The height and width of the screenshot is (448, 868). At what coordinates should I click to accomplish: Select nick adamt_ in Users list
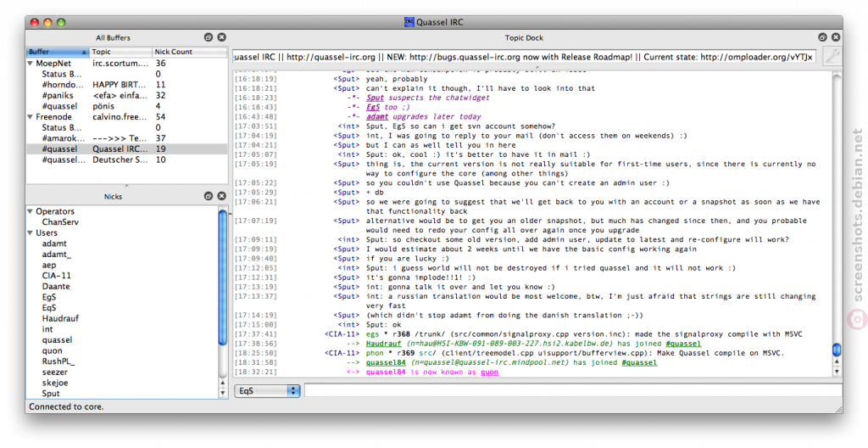[x=57, y=255]
